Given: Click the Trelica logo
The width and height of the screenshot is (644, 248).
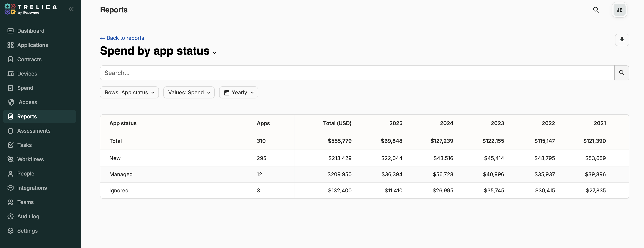Looking at the screenshot, I should (x=30, y=9).
